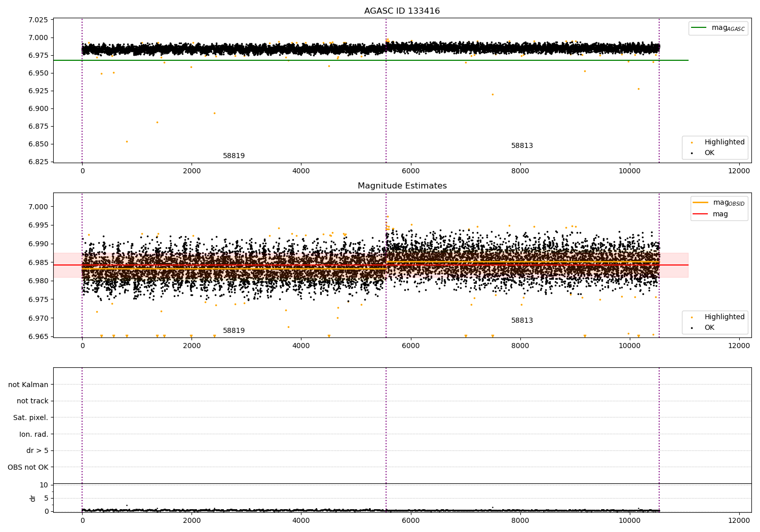Click the 58819 label in the top plot

tap(234, 156)
